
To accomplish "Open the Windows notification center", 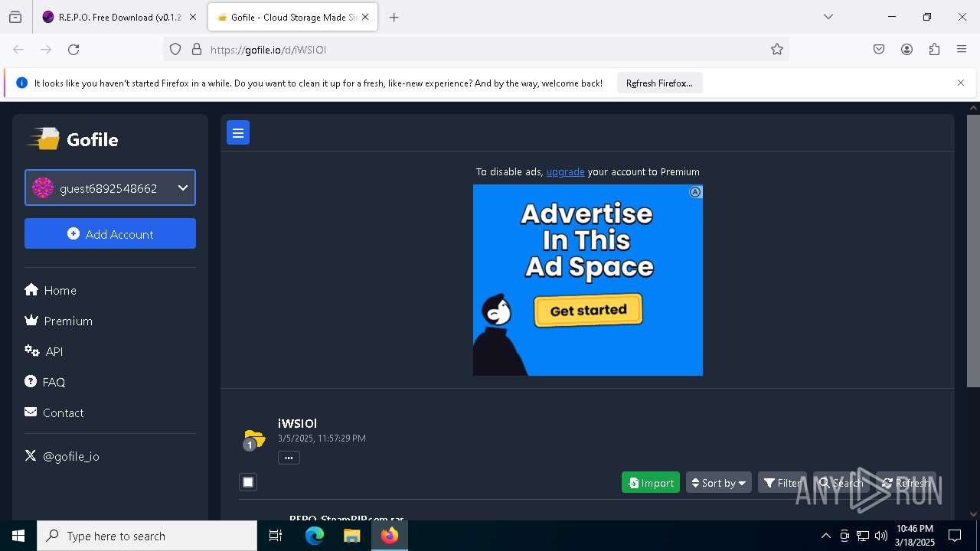I will tap(955, 536).
